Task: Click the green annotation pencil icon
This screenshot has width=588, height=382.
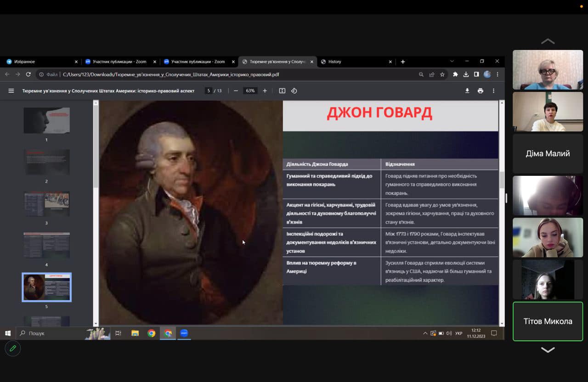Action: tap(13, 348)
